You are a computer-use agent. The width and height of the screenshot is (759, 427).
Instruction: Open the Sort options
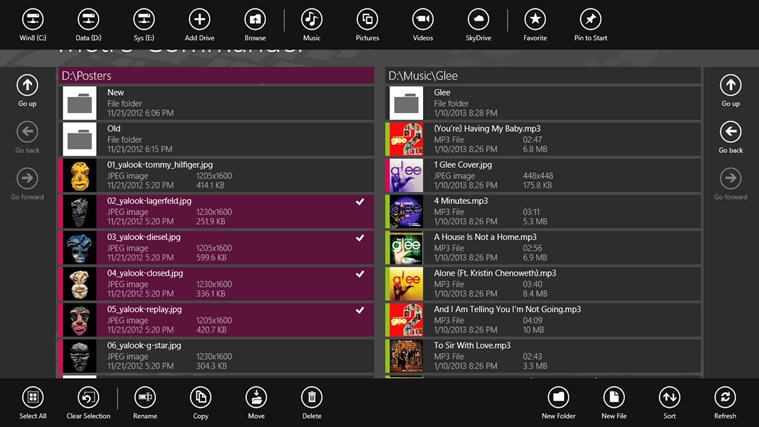pyautogui.click(x=669, y=397)
